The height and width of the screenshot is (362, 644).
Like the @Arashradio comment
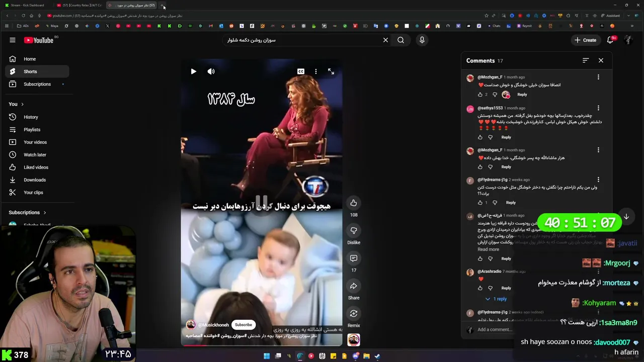pos(480,288)
